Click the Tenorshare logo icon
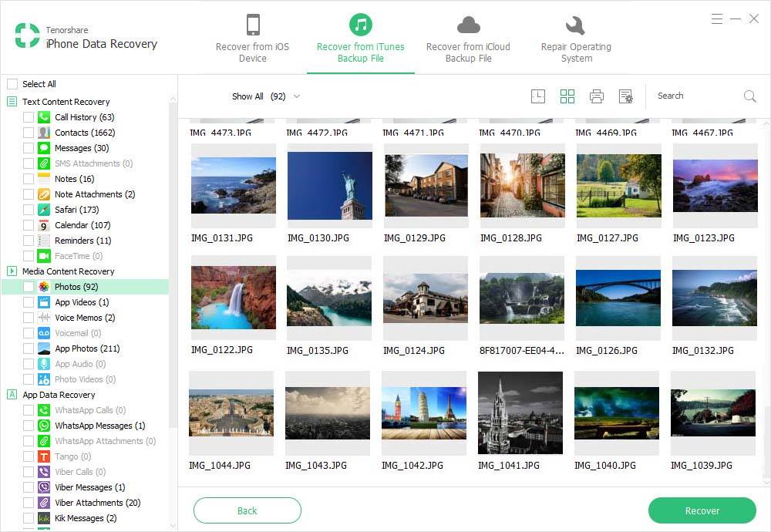 28,35
